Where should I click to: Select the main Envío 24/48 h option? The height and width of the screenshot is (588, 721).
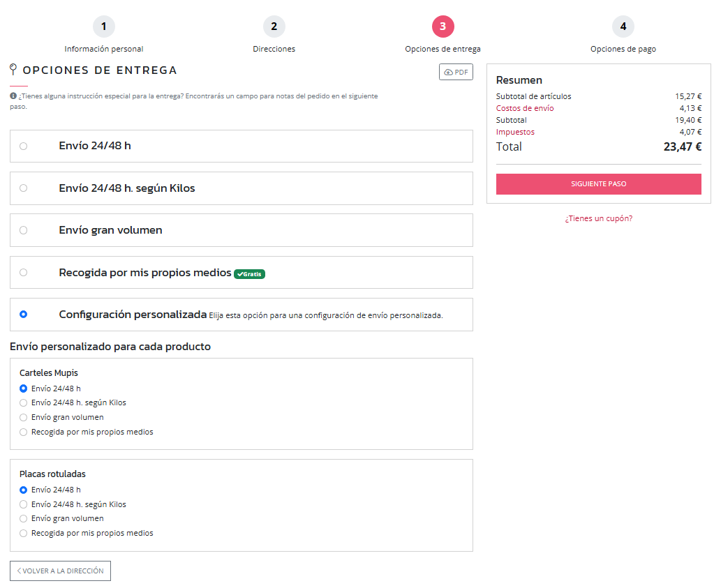pyautogui.click(x=24, y=146)
